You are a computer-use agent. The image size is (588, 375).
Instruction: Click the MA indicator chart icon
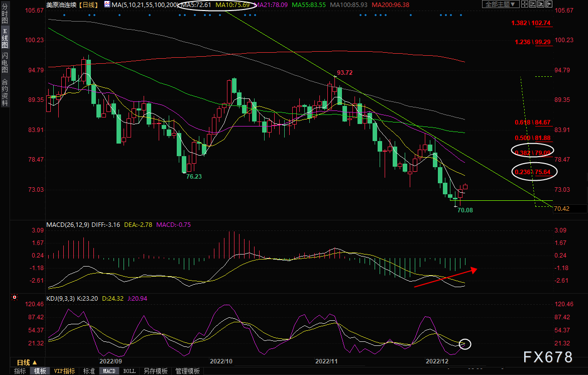(107, 5)
